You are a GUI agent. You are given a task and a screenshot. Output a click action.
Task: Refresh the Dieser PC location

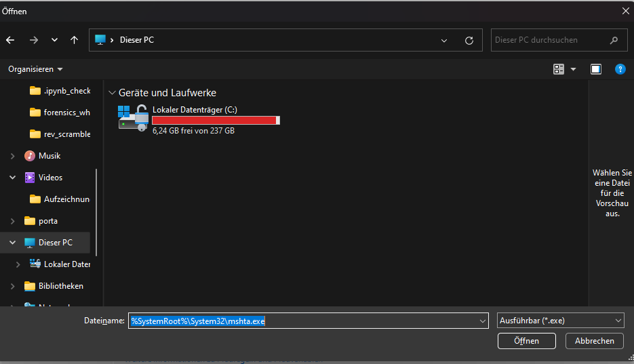[x=469, y=41]
